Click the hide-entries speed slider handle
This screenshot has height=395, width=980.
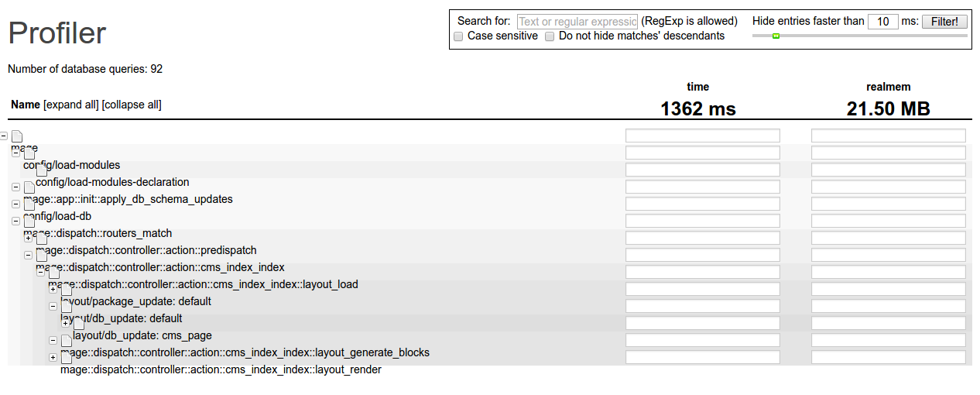pyautogui.click(x=776, y=36)
